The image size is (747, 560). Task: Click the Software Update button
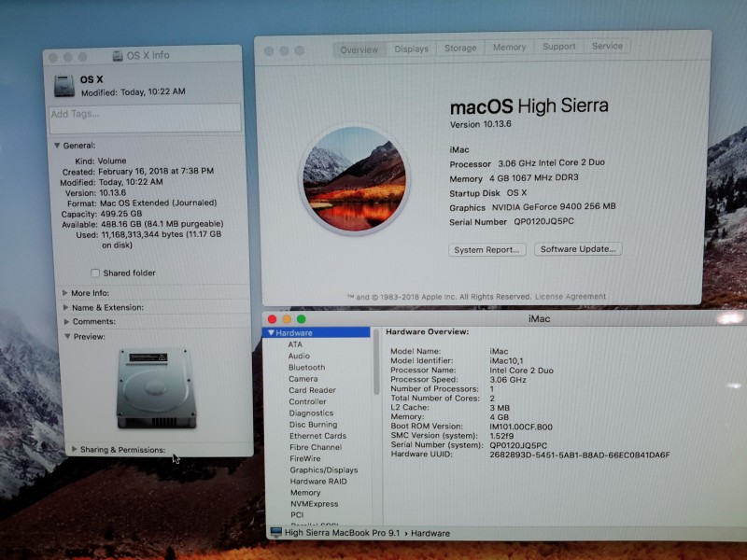pyautogui.click(x=578, y=249)
